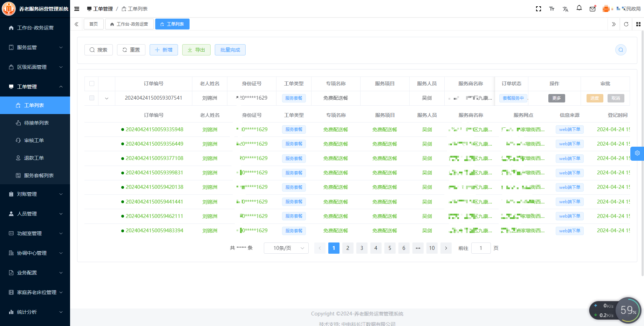The width and height of the screenshot is (644, 326).
Task: Open the language translation icon
Action: tap(565, 9)
